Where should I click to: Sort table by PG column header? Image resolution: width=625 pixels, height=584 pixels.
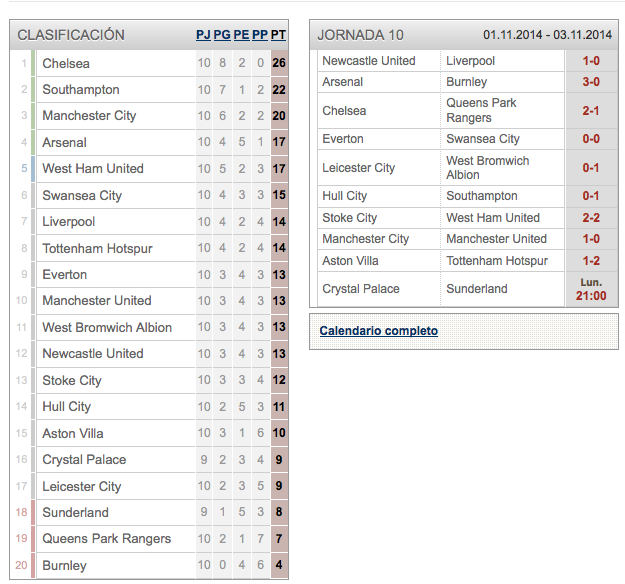(x=222, y=35)
